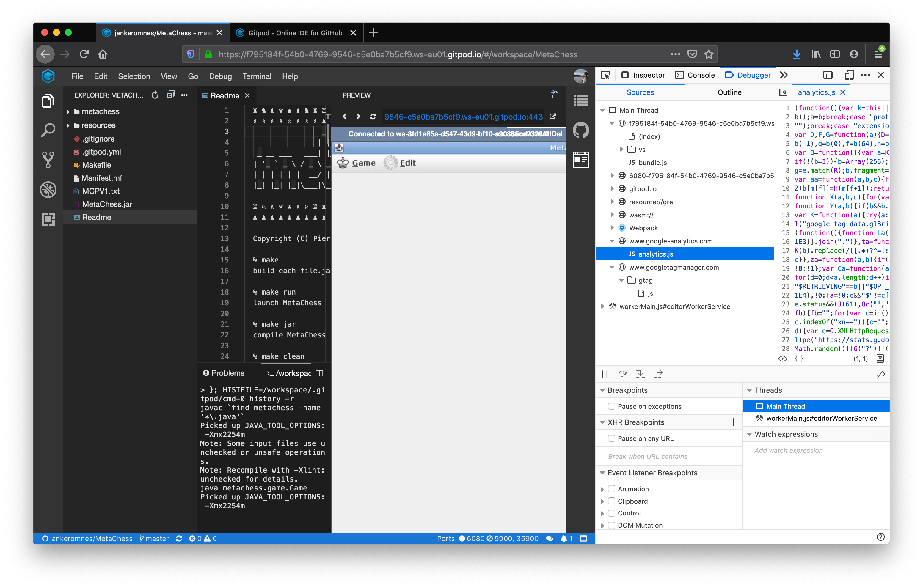923x588 pixels.
Task: Open the Debug view with crossed bug icon
Action: coord(48,190)
